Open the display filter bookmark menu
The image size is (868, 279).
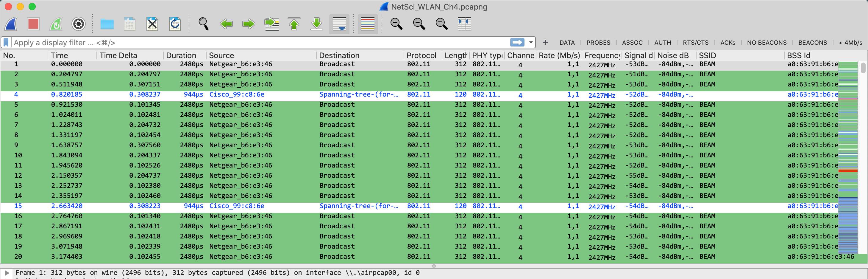coord(6,43)
